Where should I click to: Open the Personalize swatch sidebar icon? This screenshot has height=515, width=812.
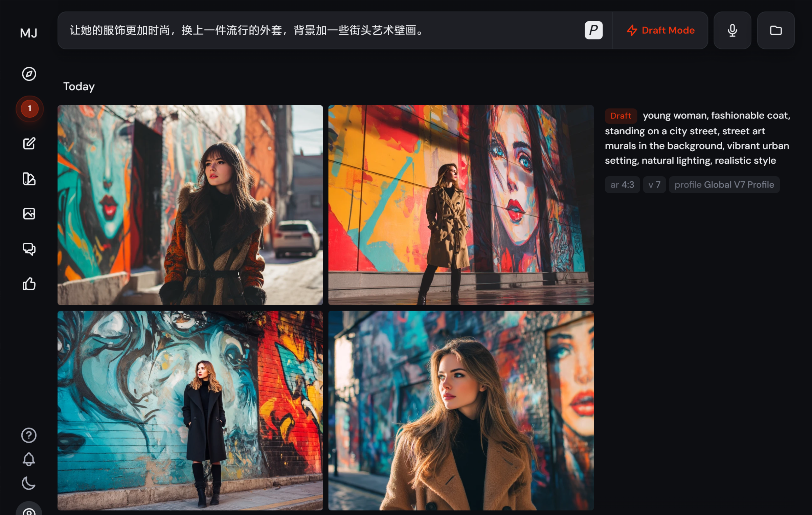[x=29, y=179]
